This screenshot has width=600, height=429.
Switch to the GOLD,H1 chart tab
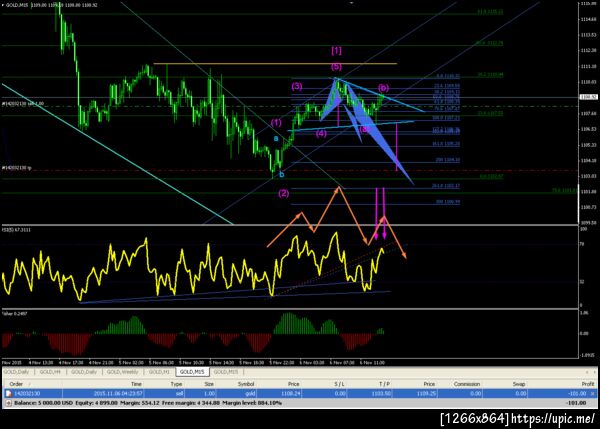click(159, 372)
